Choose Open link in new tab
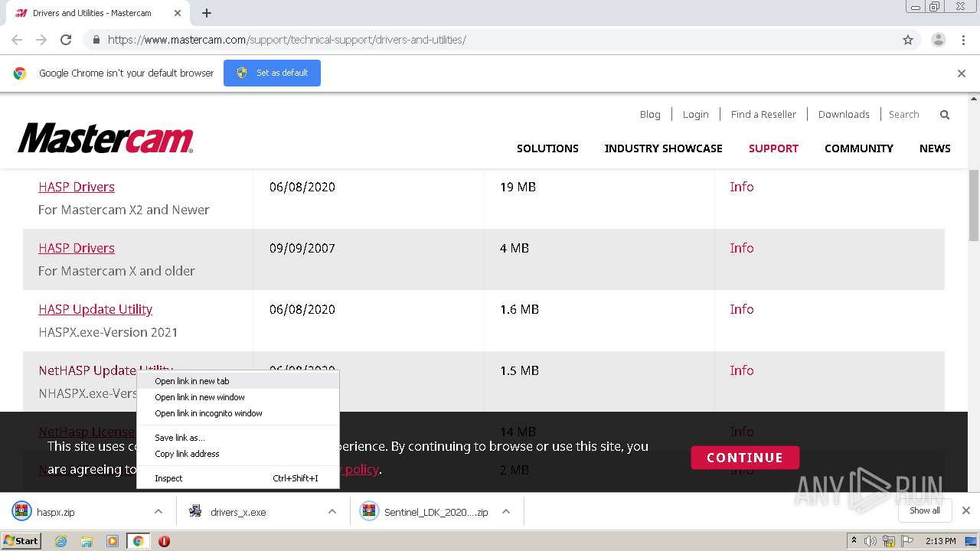Image resolution: width=980 pixels, height=551 pixels. pos(238,381)
